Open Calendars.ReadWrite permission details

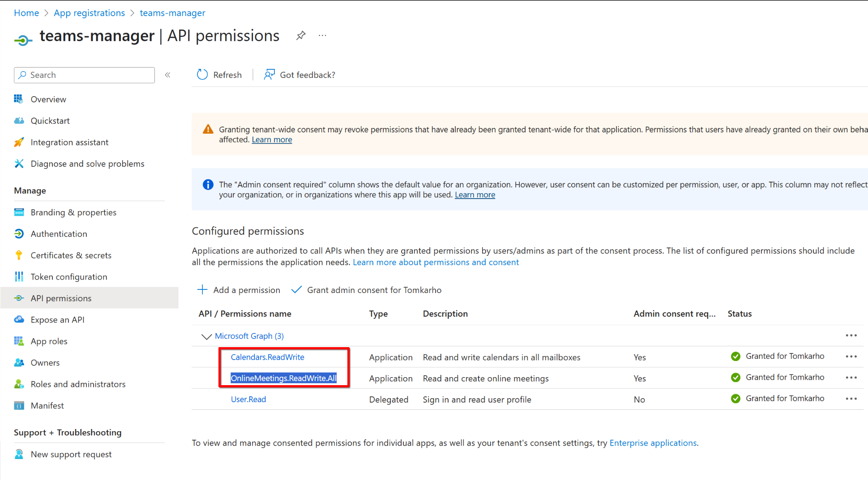(267, 357)
